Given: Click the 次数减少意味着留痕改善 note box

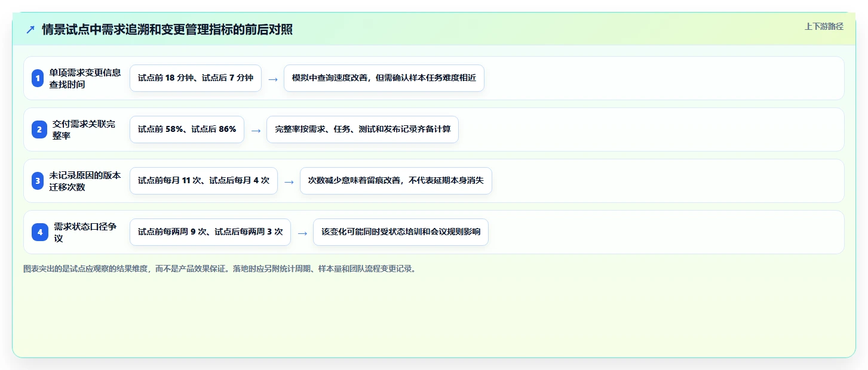Looking at the screenshot, I should [x=396, y=181].
